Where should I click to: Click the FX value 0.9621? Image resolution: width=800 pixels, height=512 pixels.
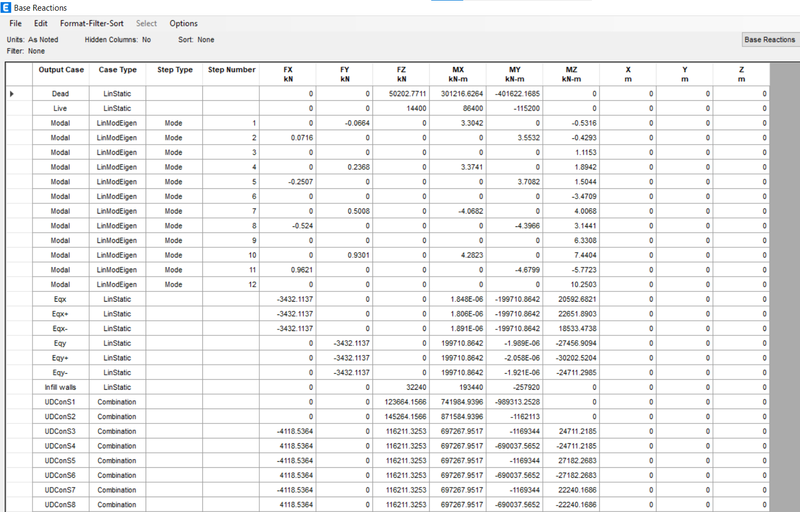click(288, 270)
